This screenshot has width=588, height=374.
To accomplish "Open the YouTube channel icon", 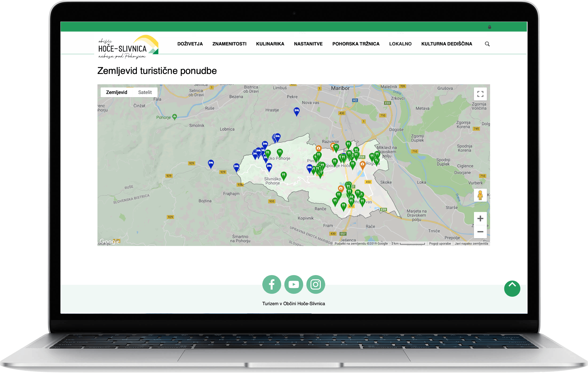I will coord(294,284).
